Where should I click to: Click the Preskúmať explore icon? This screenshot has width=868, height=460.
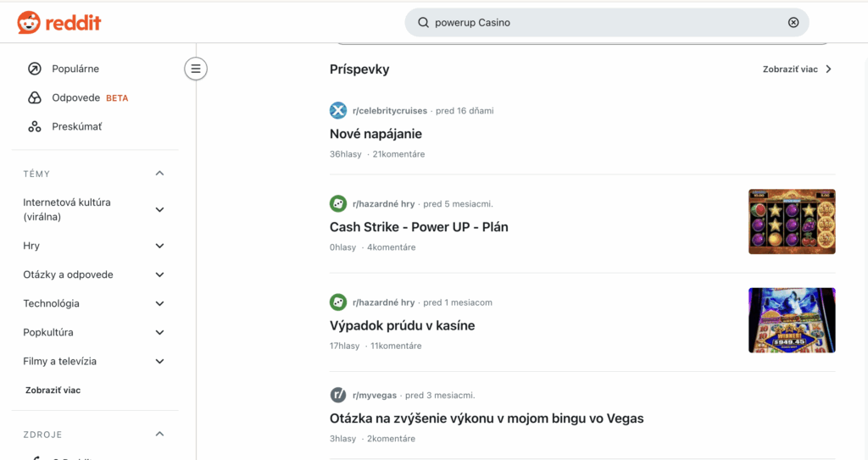tap(35, 126)
